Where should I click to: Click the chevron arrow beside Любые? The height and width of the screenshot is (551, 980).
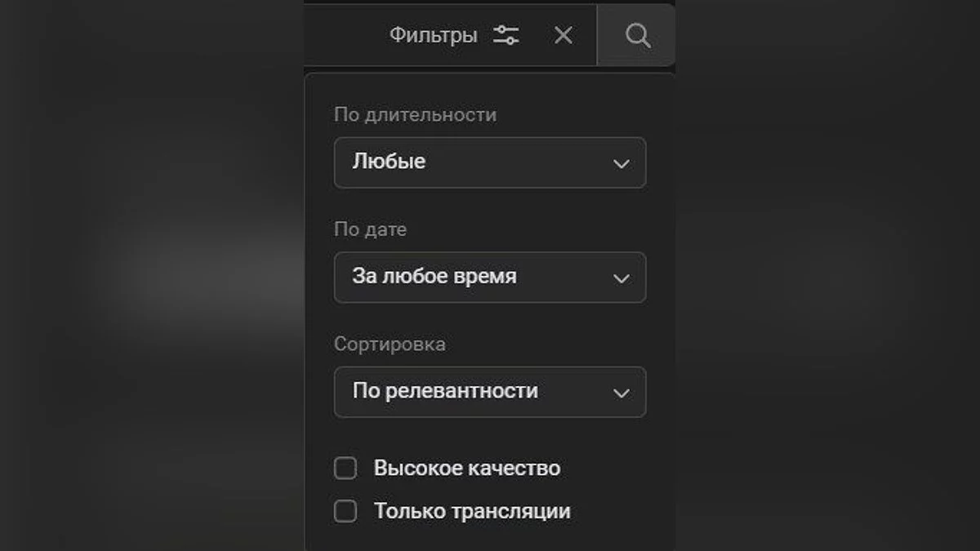[621, 163]
